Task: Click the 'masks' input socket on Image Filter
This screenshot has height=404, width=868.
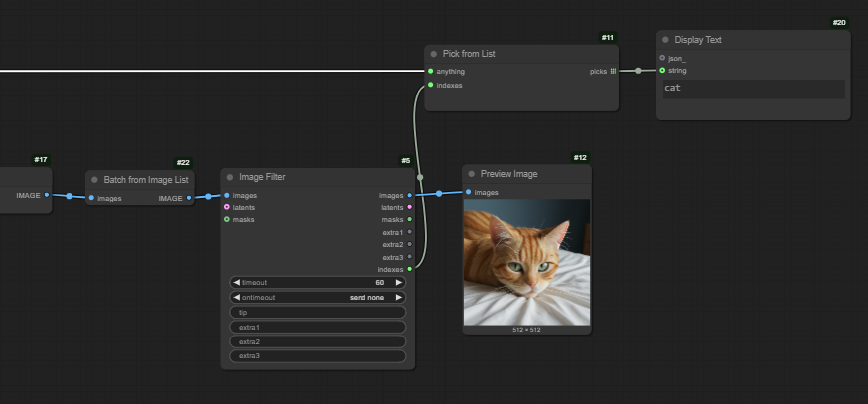Action: click(227, 219)
